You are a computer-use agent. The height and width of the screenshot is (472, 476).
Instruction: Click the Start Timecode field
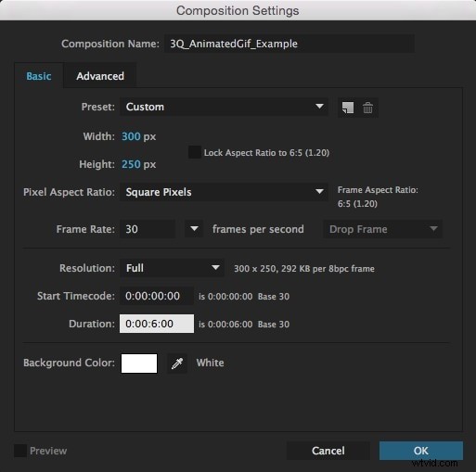(157, 296)
